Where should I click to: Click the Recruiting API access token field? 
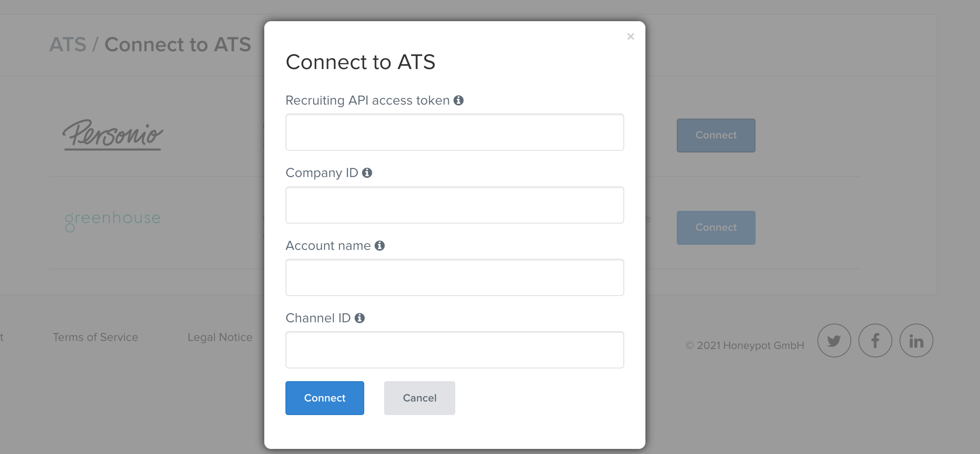[454, 132]
